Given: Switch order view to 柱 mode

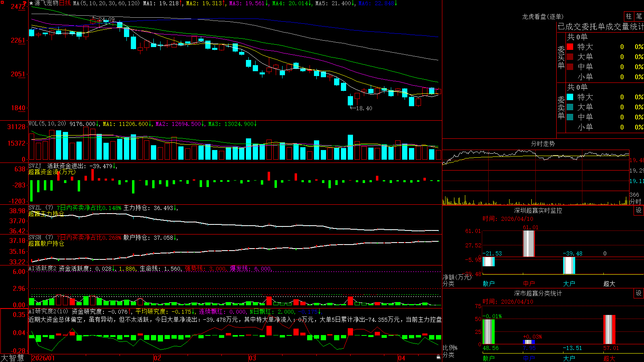Looking at the screenshot, I should pyautogui.click(x=629, y=16).
